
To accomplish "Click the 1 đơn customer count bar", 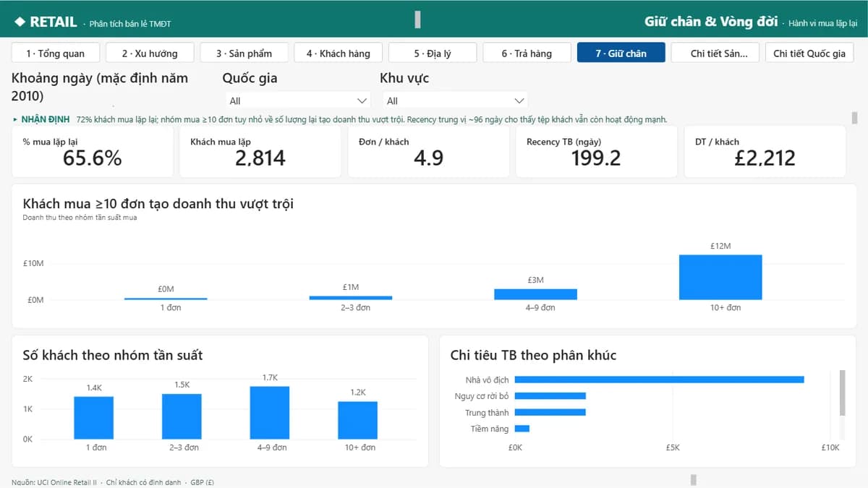I will pos(94,417).
